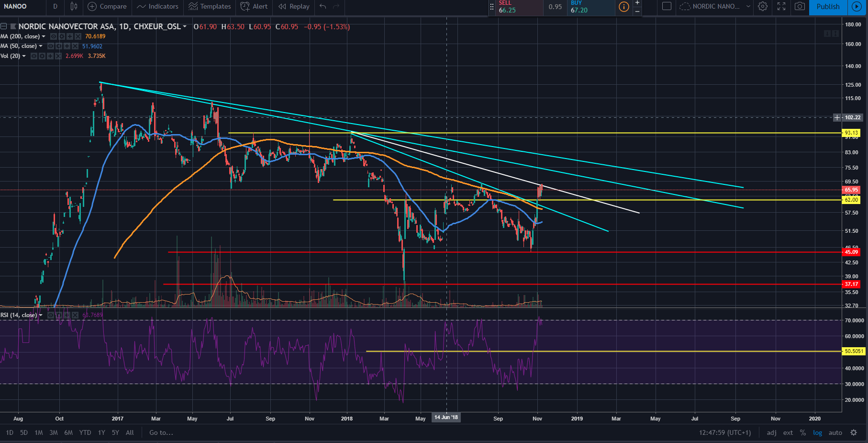This screenshot has height=443, width=868.
Task: Open RSI (14, close) indicator dropdown
Action: tap(41, 315)
